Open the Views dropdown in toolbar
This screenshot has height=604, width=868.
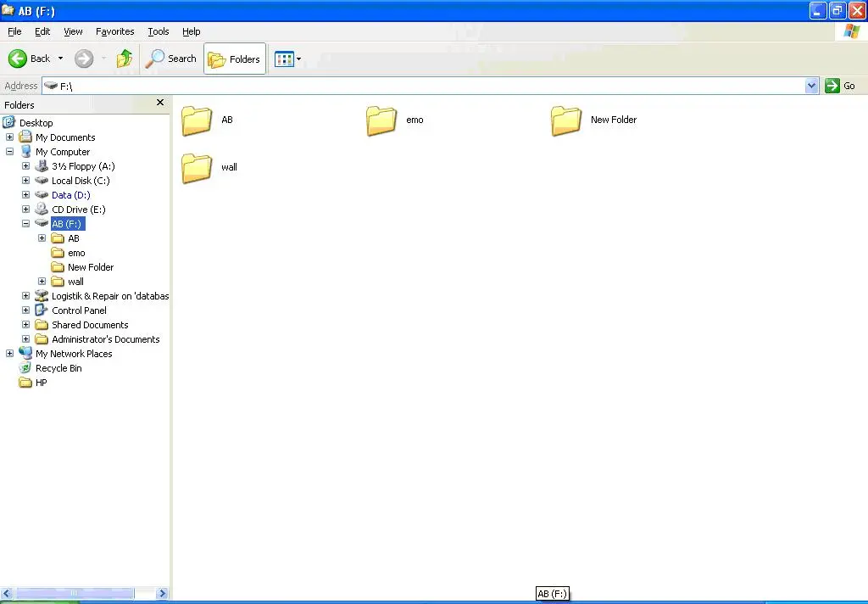click(x=288, y=59)
